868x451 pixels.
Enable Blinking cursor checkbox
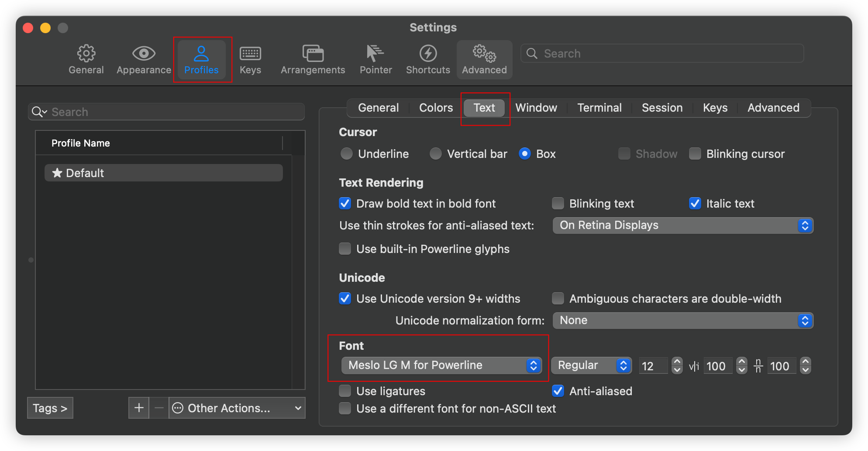695,154
